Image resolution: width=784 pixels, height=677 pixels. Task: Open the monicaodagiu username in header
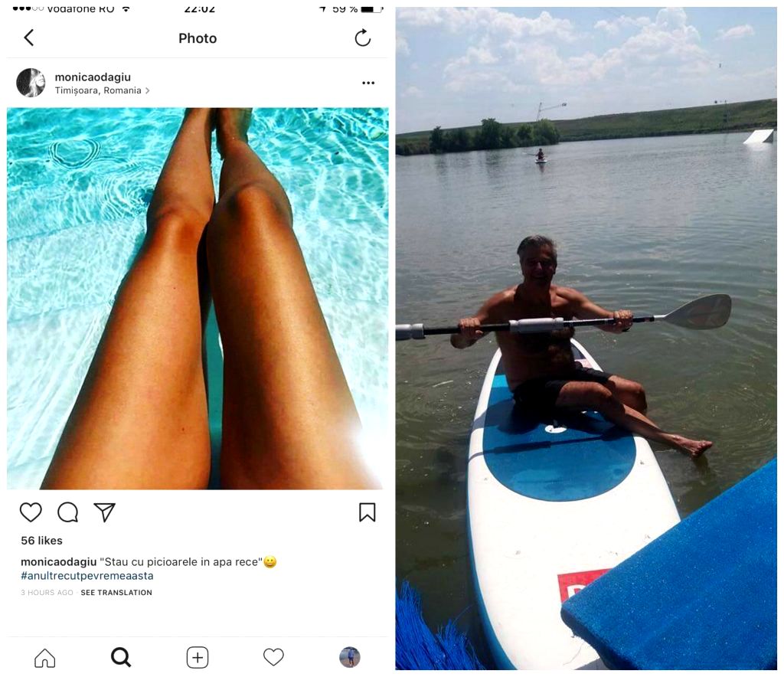tap(93, 77)
